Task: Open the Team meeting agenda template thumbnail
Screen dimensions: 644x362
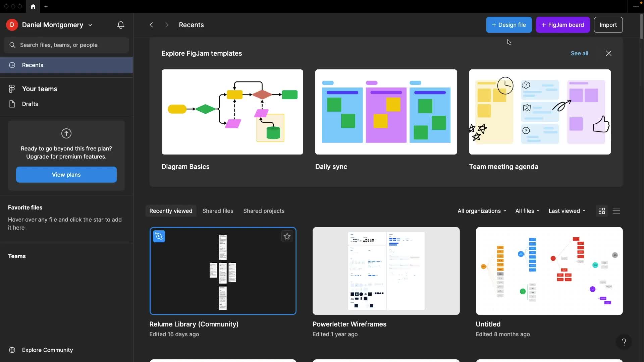Action: (540, 112)
